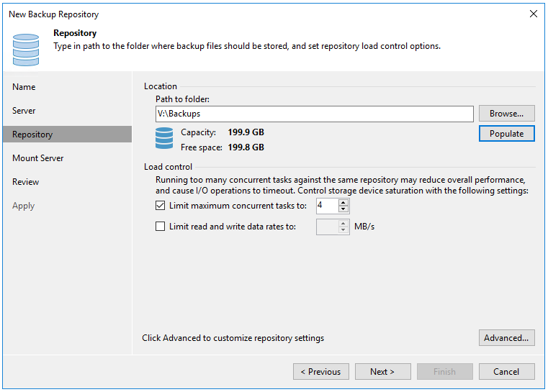Go to the Server wizard step

[24, 111]
